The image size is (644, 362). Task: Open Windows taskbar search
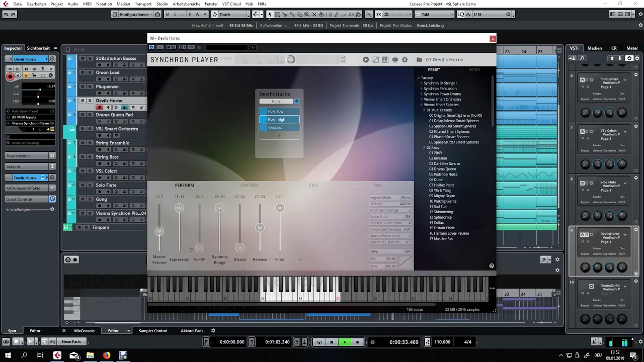24,355
